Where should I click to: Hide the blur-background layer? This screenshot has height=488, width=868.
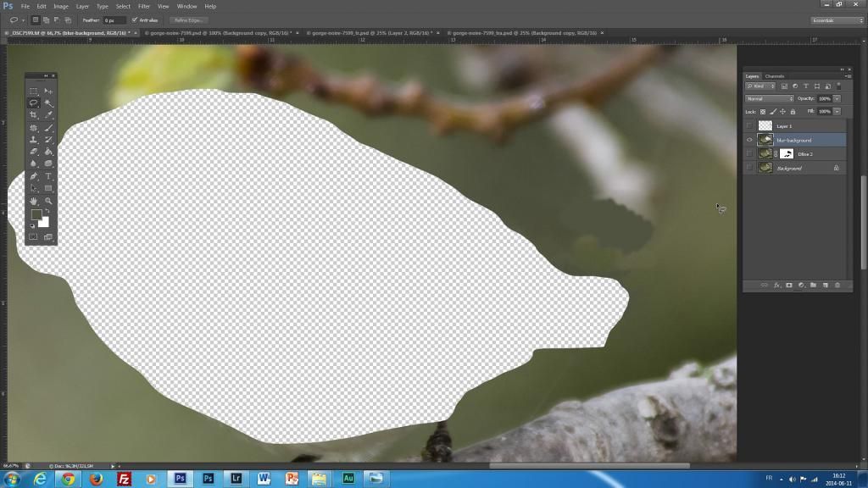click(x=751, y=140)
